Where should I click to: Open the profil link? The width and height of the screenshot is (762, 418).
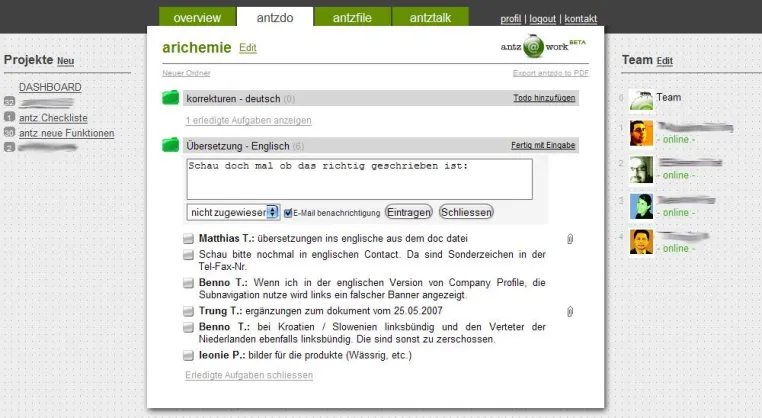[x=511, y=19]
